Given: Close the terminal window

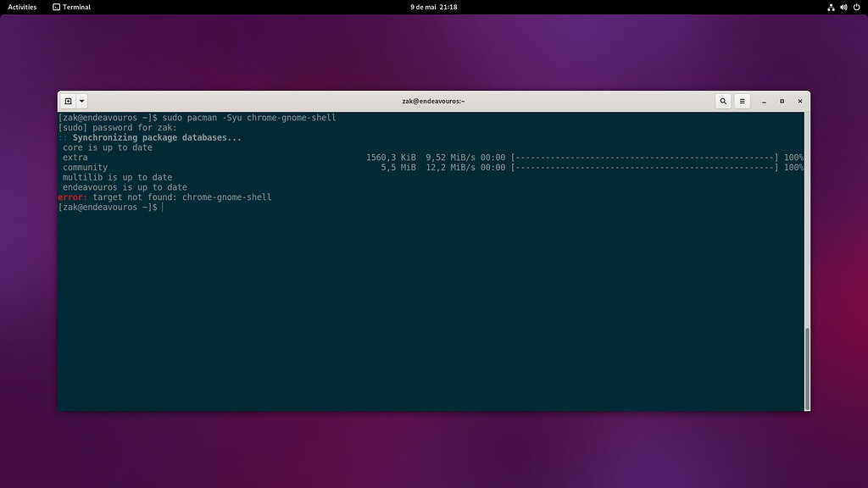Looking at the screenshot, I should tap(799, 101).
